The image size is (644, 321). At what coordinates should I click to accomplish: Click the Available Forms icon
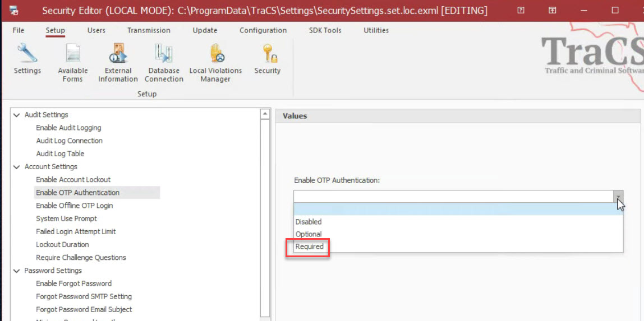point(73,54)
